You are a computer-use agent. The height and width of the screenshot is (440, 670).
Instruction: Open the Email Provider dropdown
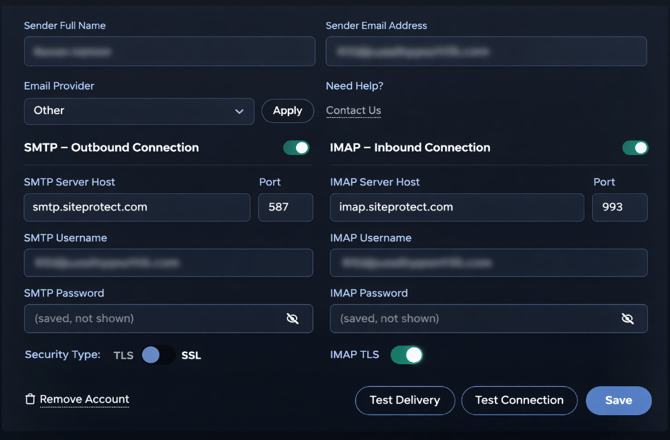[138, 111]
